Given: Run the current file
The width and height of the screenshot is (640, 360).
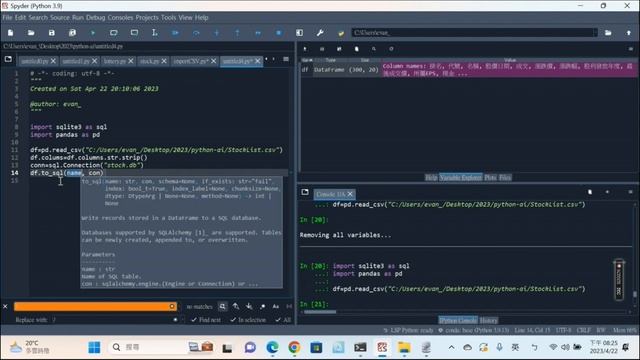Looking at the screenshot, I should click(93, 33).
